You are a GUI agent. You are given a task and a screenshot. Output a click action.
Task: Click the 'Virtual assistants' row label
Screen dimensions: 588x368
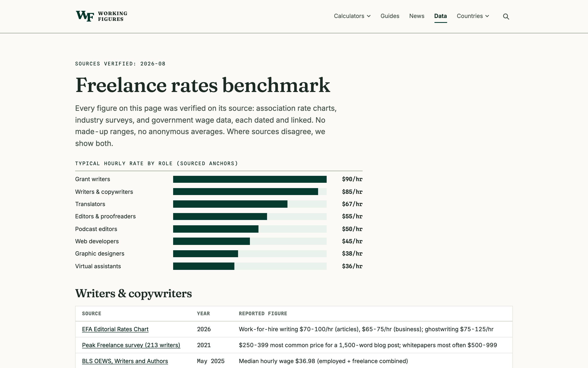click(x=98, y=266)
